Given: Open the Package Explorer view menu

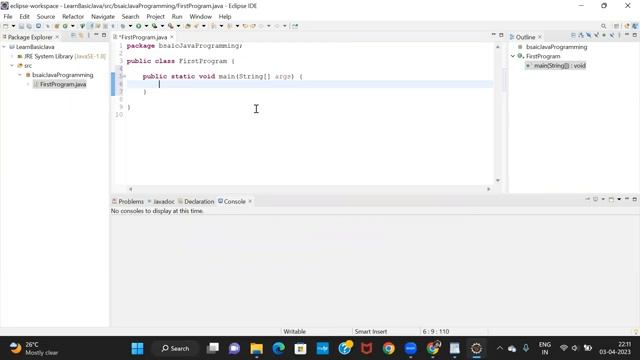Looking at the screenshot, I should [x=89, y=36].
